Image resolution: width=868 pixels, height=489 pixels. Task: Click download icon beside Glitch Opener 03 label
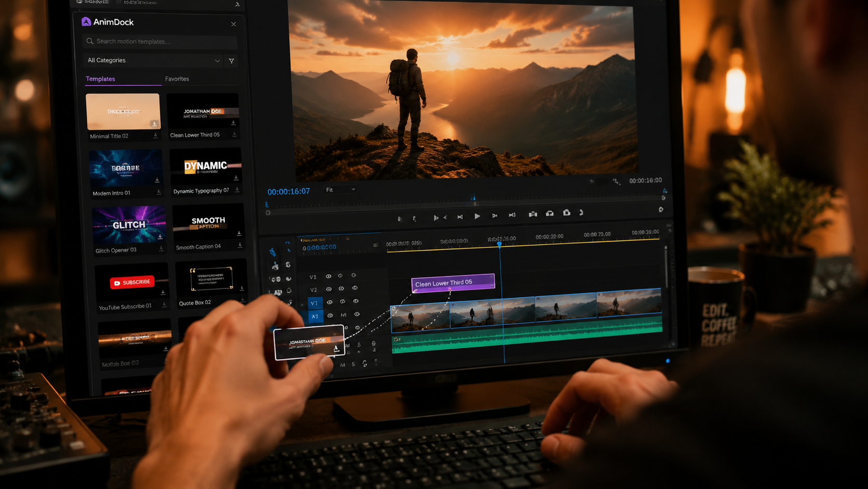tap(161, 249)
